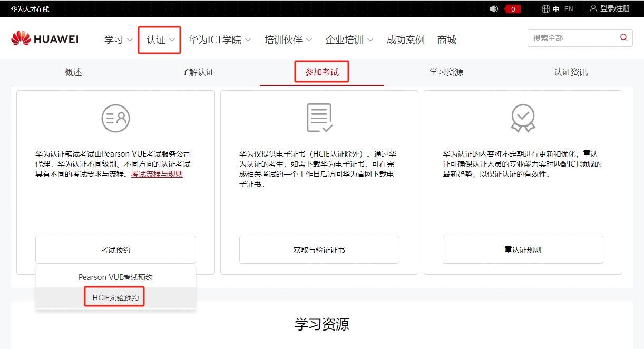Open the 商城 page

[447, 40]
